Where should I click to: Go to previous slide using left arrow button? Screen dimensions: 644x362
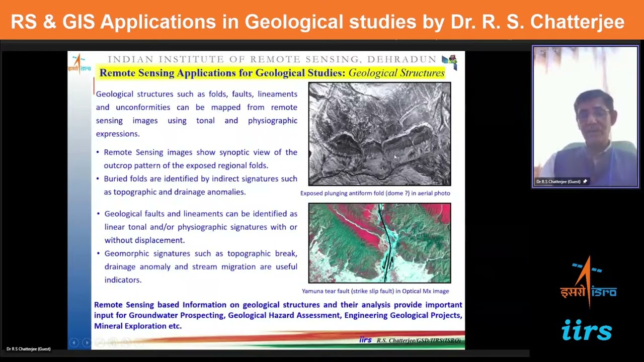click(x=74, y=342)
